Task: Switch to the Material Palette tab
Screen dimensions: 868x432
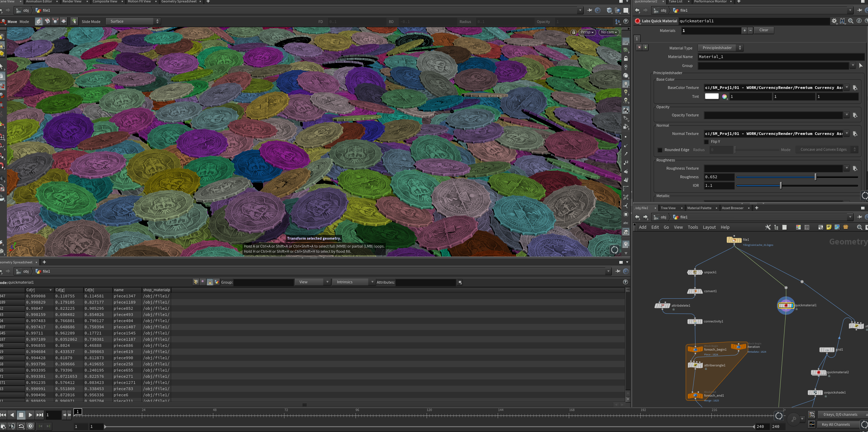Action: (699, 208)
